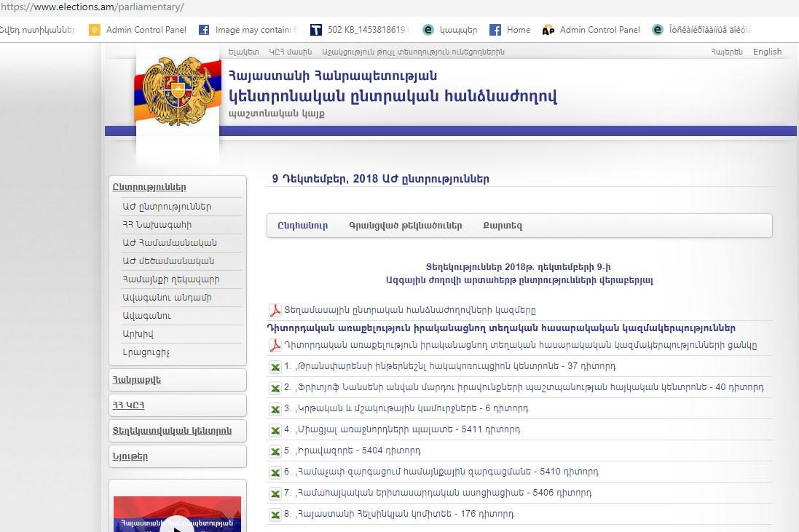Open the Աջակցություն թույլ տեսողություն ունեցողներին menu link

tap(413, 52)
